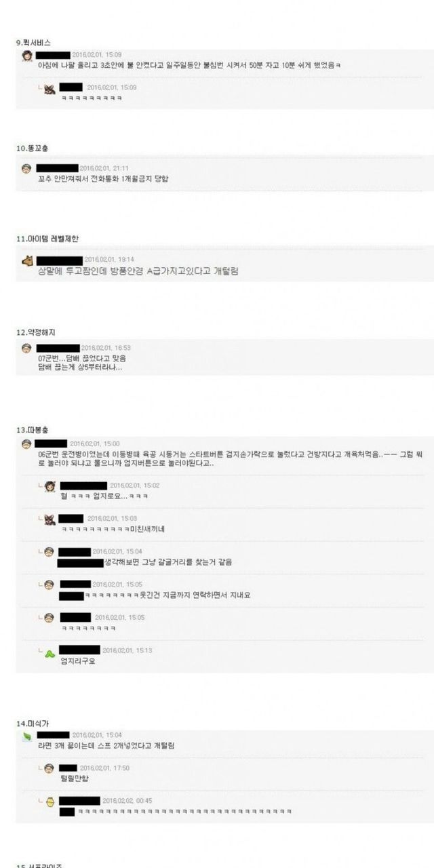This screenshot has width=434, height=868.
Task: Click the avatar on comment 12 (약정해지)
Action: [26, 348]
